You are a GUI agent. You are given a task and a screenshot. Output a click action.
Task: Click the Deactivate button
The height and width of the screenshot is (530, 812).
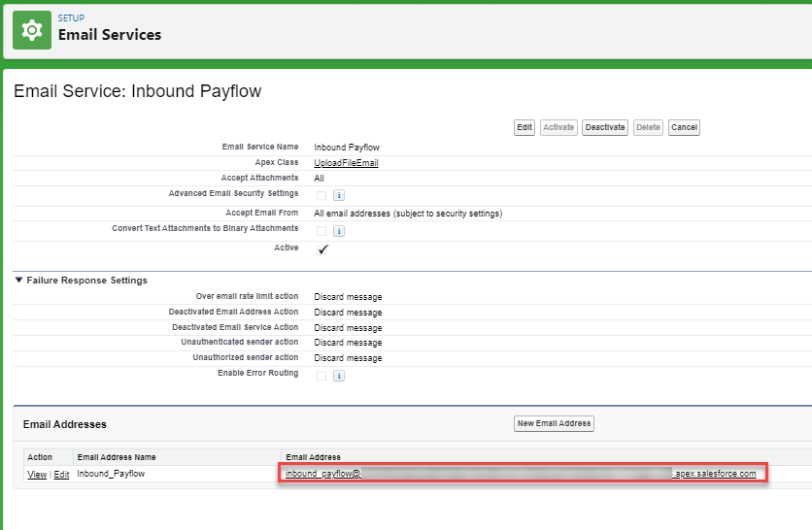coord(604,127)
